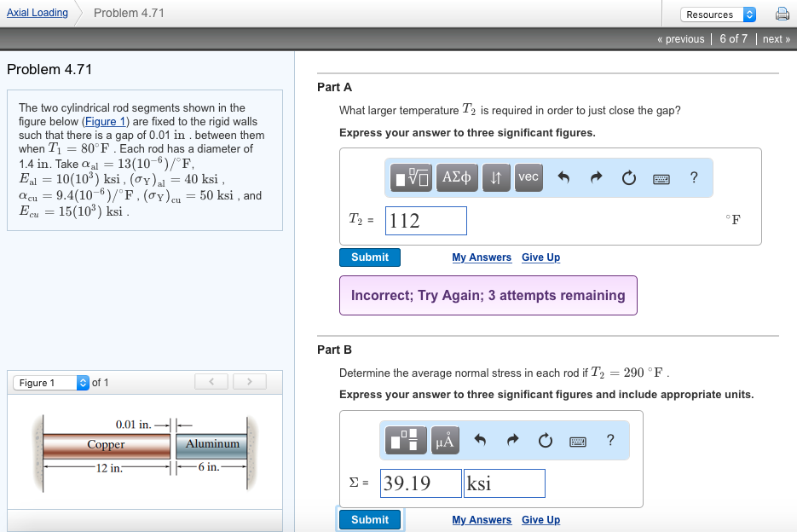Click the T2 answer field containing 112
Screen dimensions: 797x532
[426, 221]
